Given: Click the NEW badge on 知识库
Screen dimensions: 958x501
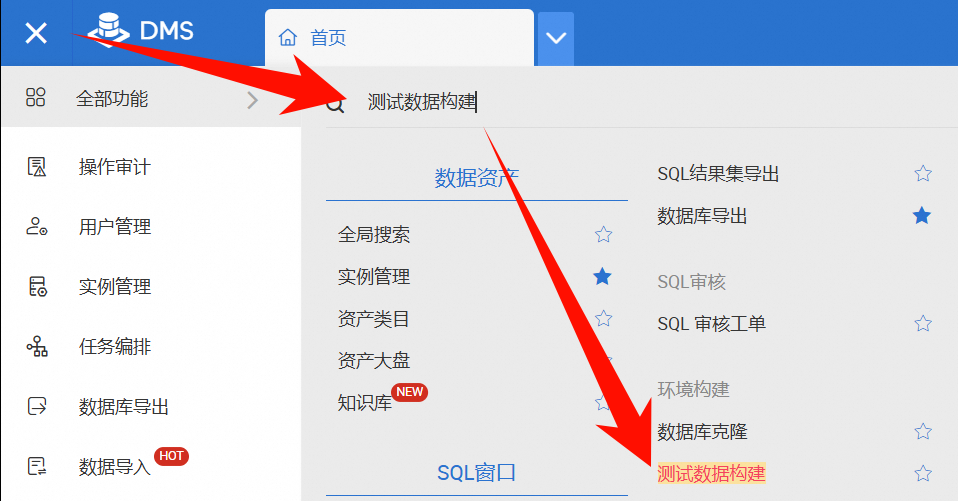Looking at the screenshot, I should click(x=409, y=392).
